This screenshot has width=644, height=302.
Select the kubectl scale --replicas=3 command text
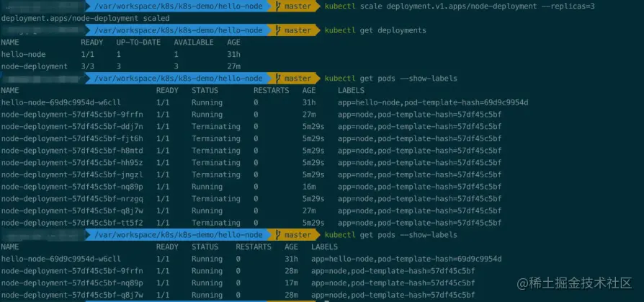coord(460,6)
